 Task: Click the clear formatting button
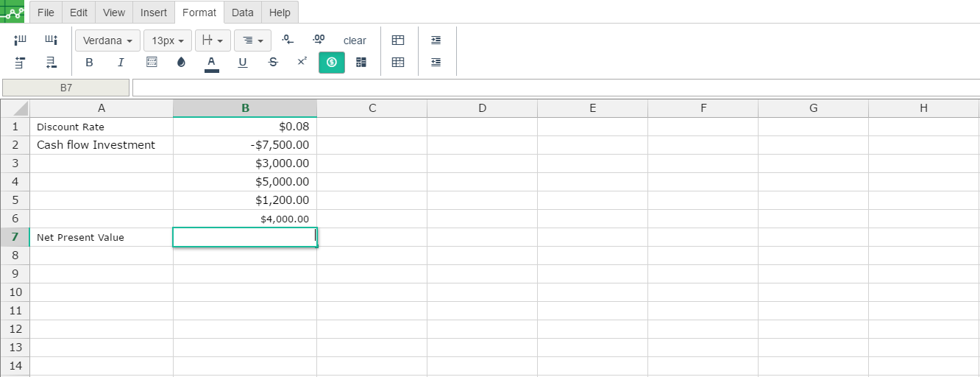click(355, 40)
